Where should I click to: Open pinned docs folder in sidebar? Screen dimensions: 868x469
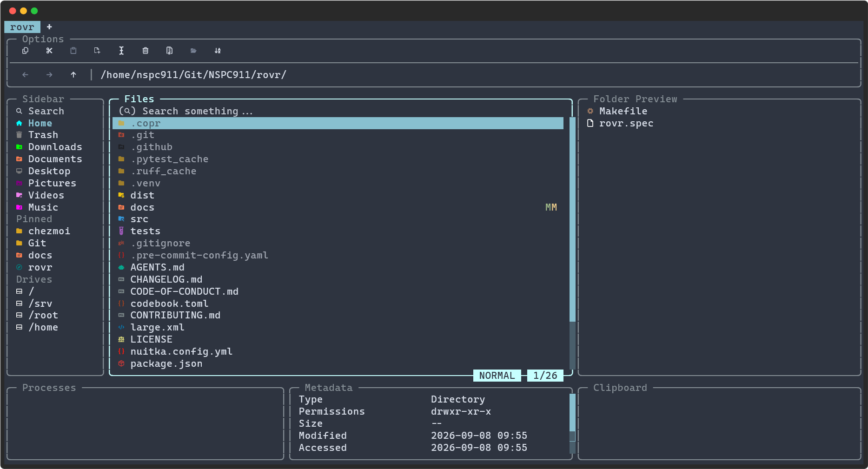coord(56,255)
